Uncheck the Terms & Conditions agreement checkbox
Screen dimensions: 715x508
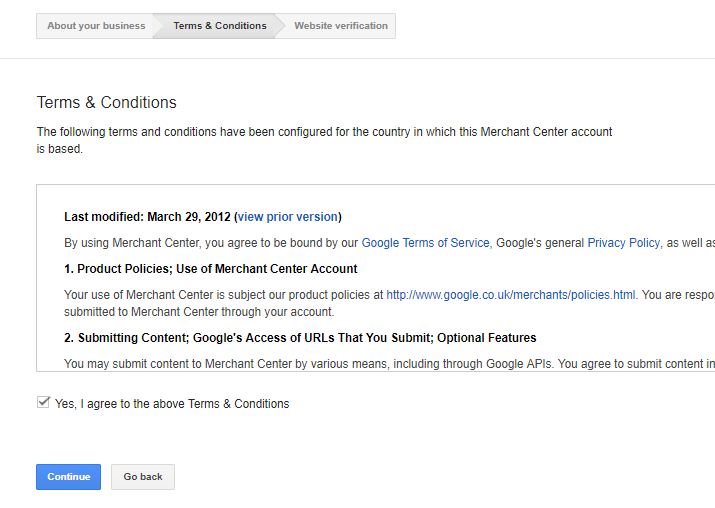(43, 402)
